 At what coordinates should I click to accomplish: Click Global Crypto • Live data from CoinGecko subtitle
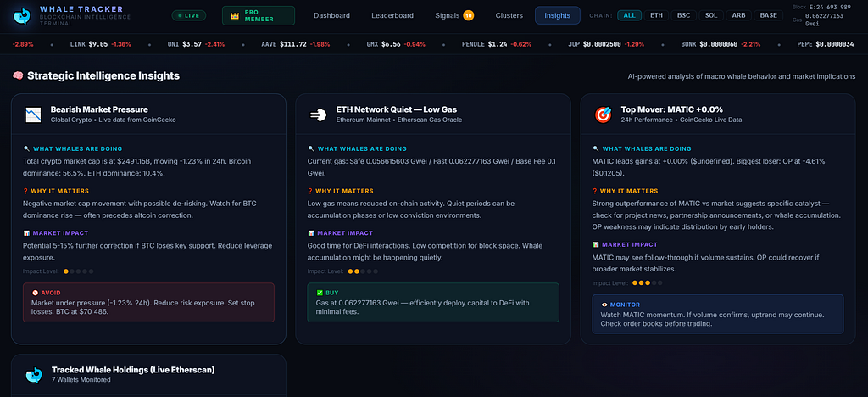(x=113, y=120)
